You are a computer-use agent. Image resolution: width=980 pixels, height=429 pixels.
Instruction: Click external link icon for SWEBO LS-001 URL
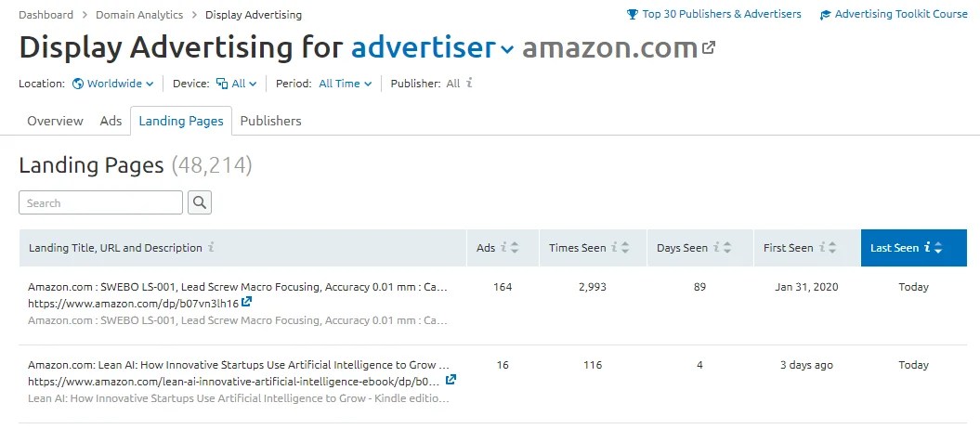247,303
